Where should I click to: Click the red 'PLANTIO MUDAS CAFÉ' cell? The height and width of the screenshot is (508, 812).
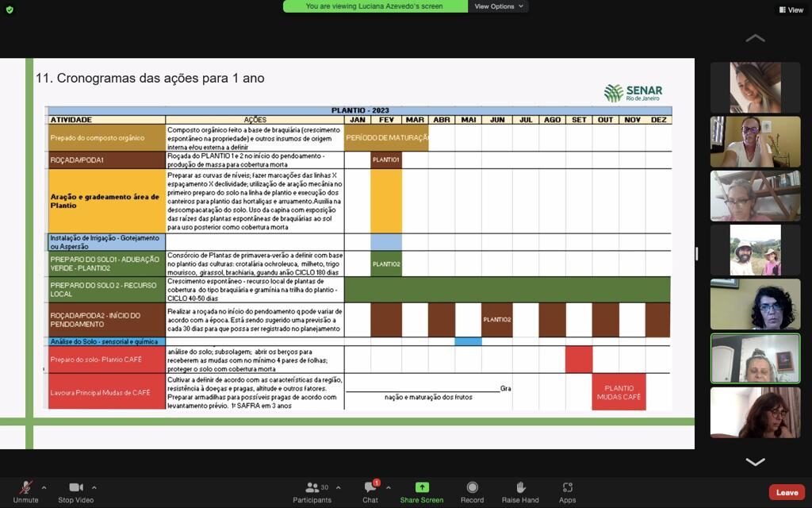[619, 392]
